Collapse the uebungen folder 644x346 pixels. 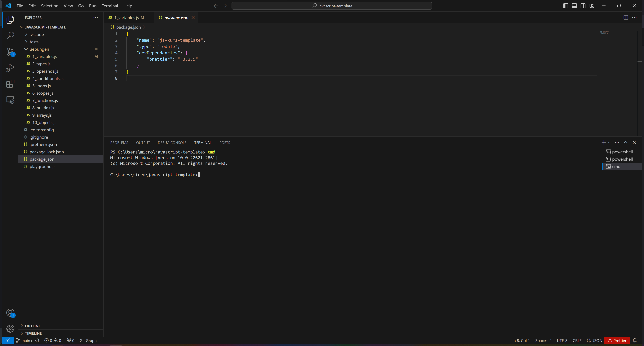[39, 49]
